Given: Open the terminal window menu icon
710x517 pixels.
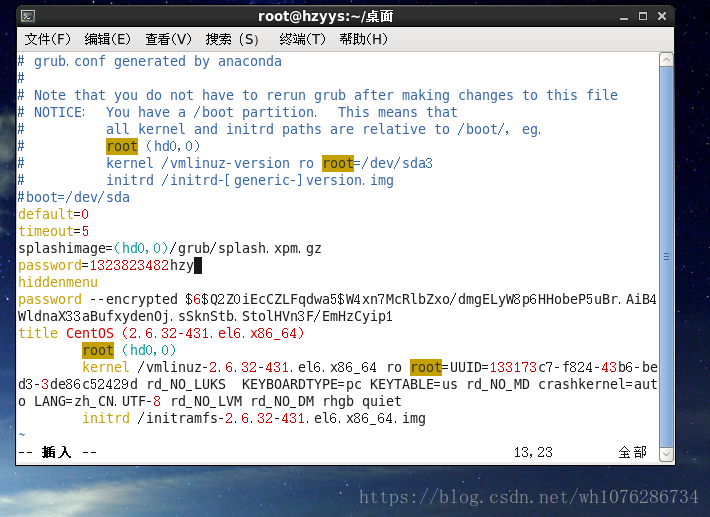Looking at the screenshot, I should tap(28, 17).
